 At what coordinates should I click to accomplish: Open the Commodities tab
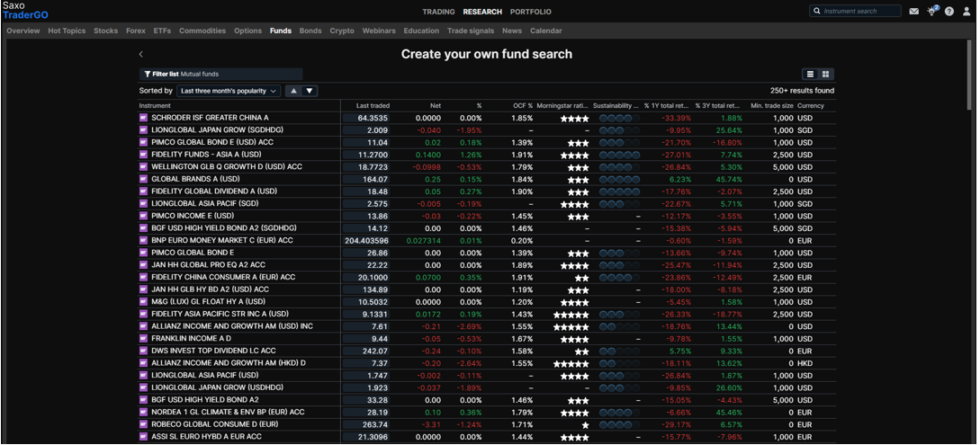click(x=202, y=31)
